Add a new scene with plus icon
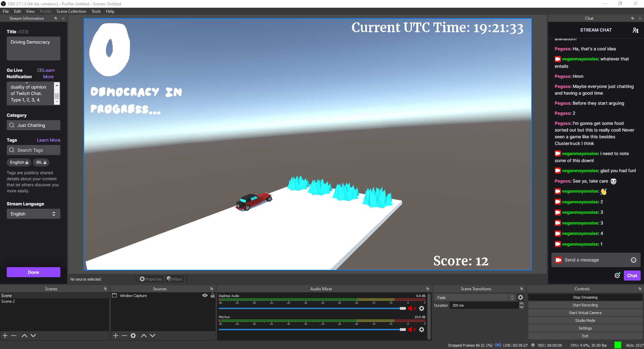This screenshot has height=349, width=644. point(5,336)
